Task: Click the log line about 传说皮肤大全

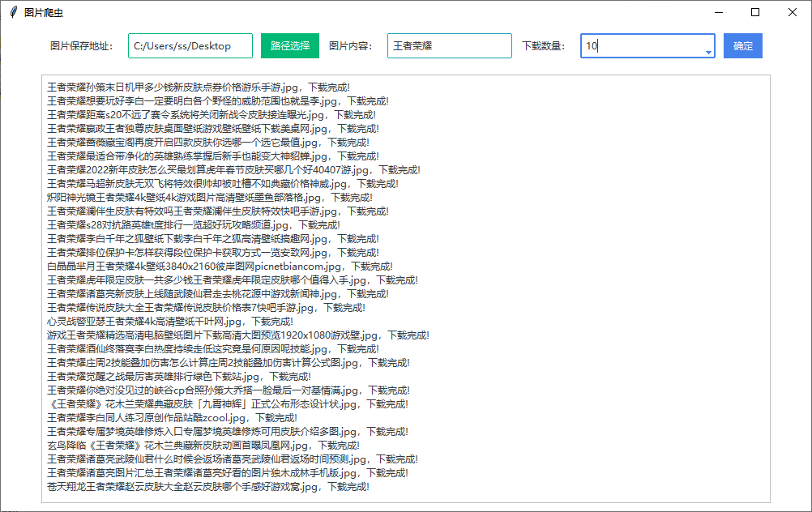Action: tap(206, 308)
